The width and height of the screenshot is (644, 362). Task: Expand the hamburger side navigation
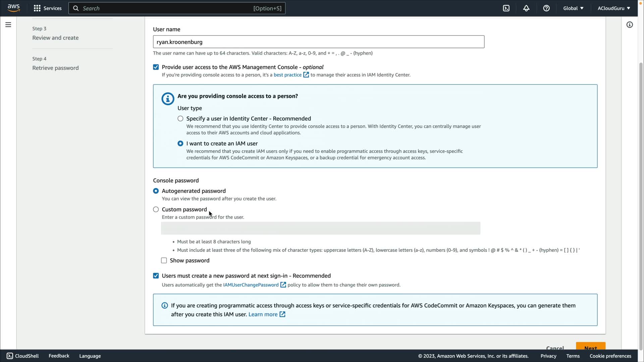coord(8,24)
